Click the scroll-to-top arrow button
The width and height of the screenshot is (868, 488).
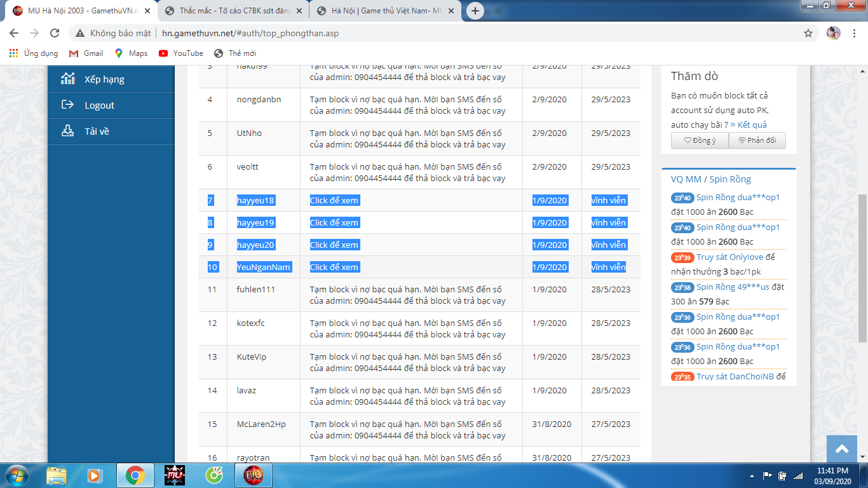(x=842, y=449)
